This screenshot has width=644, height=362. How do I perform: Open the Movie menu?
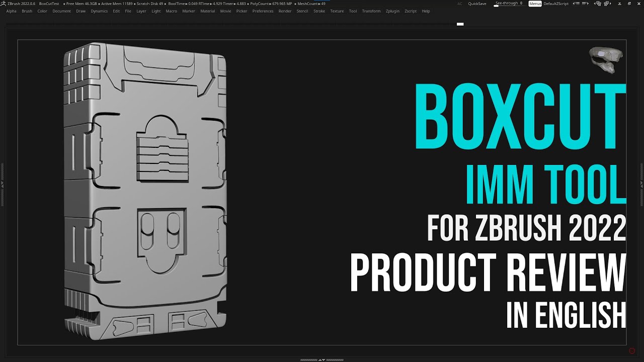226,11
